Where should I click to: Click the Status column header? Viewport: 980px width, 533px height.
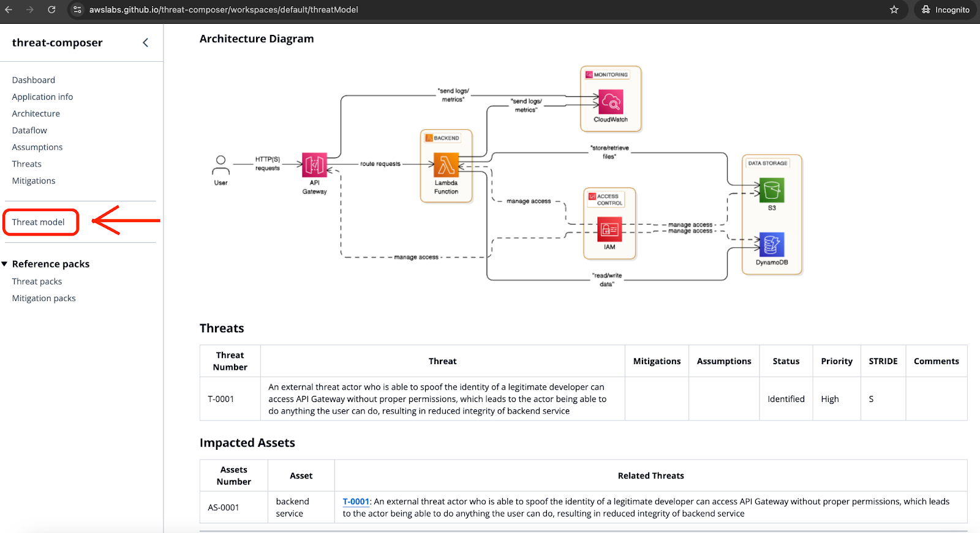(x=786, y=362)
